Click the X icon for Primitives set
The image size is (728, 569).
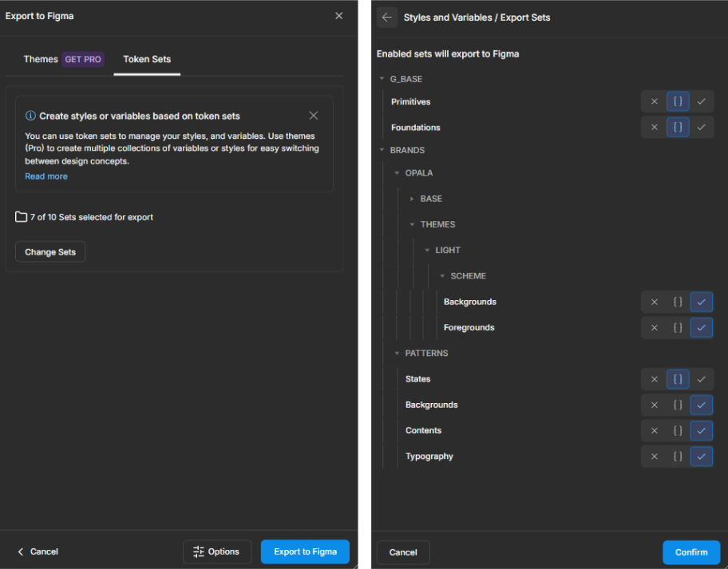pyautogui.click(x=654, y=102)
